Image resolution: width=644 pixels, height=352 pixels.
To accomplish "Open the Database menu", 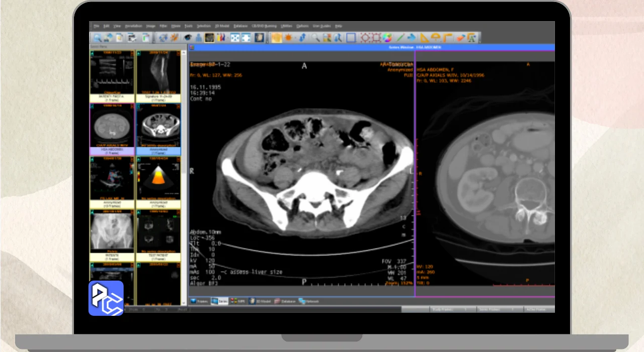I will [x=240, y=26].
